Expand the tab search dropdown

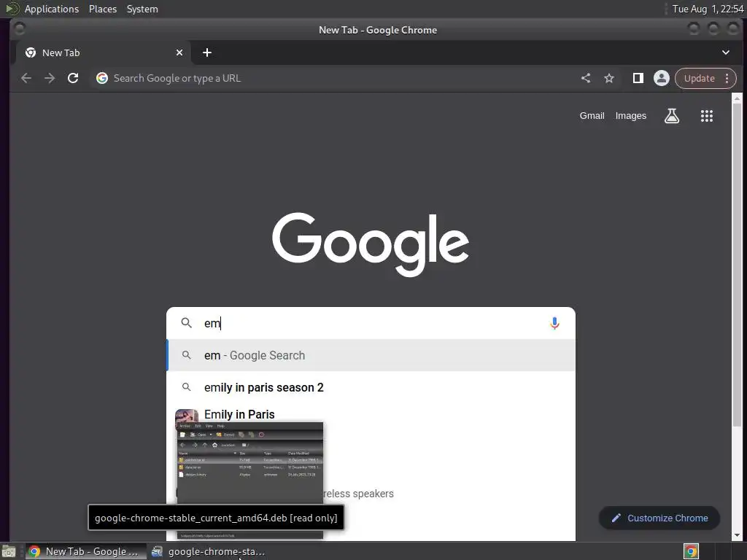coord(726,52)
